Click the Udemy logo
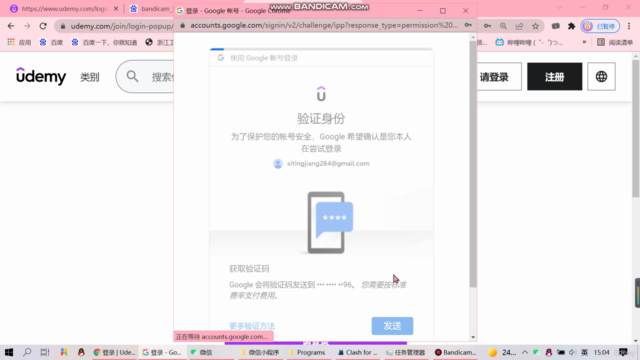This screenshot has width=640, height=360. click(x=41, y=76)
